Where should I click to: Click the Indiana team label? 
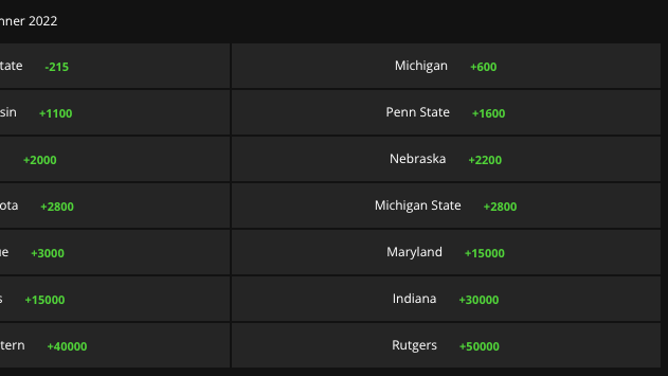(414, 299)
